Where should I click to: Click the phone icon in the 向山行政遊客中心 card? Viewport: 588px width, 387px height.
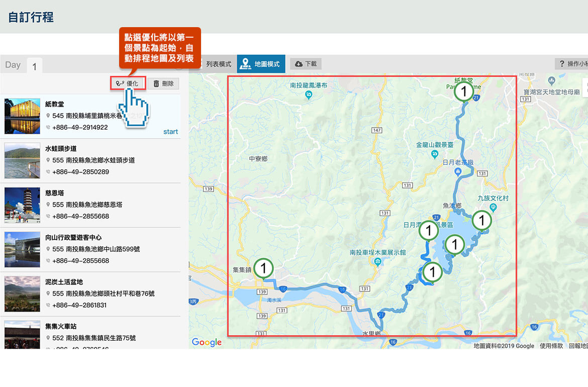pos(48,261)
